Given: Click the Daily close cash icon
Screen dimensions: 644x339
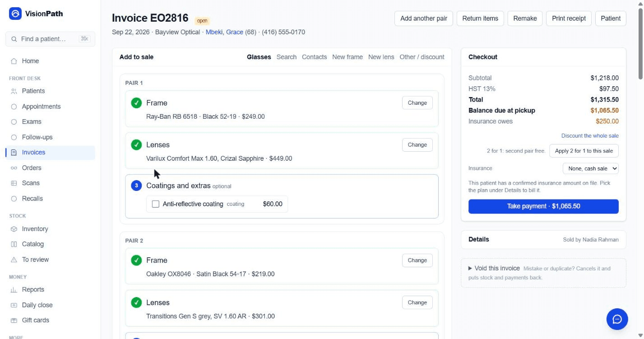Looking at the screenshot, I should click(14, 305).
